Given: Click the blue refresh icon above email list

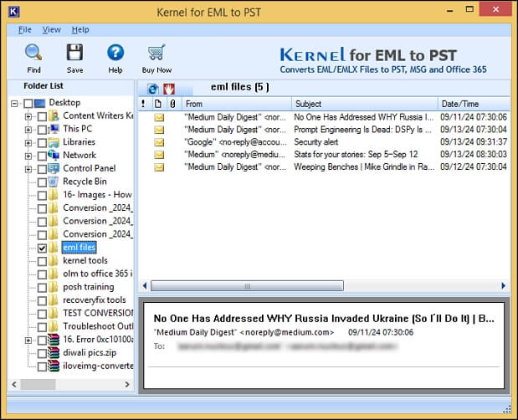Looking at the screenshot, I should [153, 89].
